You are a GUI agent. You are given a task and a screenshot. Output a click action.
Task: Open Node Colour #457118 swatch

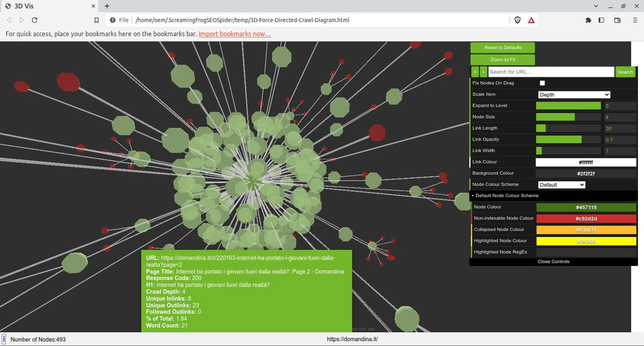pyautogui.click(x=586, y=207)
